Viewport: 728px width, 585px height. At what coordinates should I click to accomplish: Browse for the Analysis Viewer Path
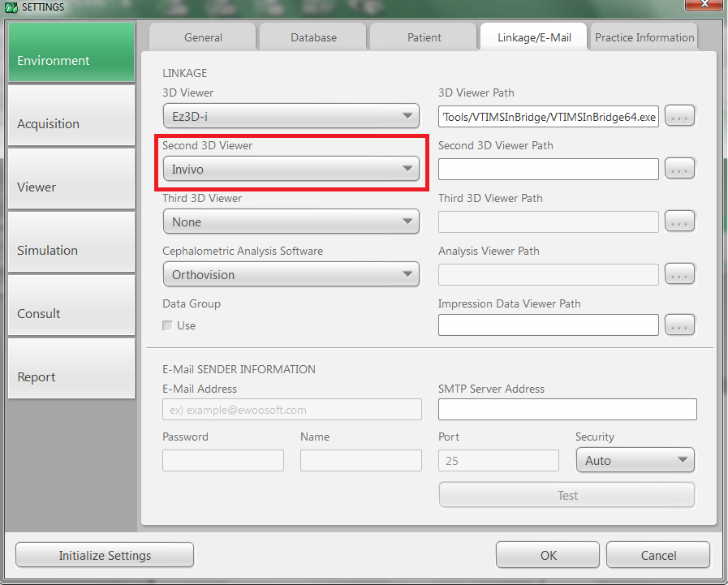679,274
